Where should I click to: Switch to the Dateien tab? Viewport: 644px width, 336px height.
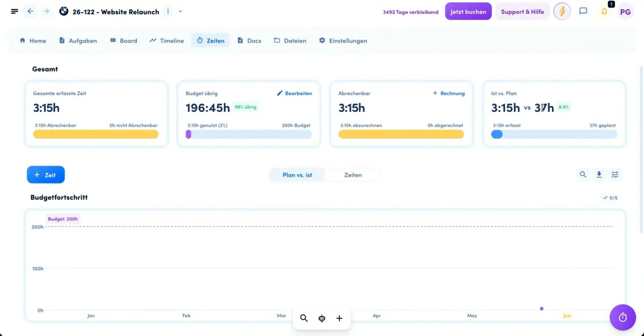tap(290, 41)
